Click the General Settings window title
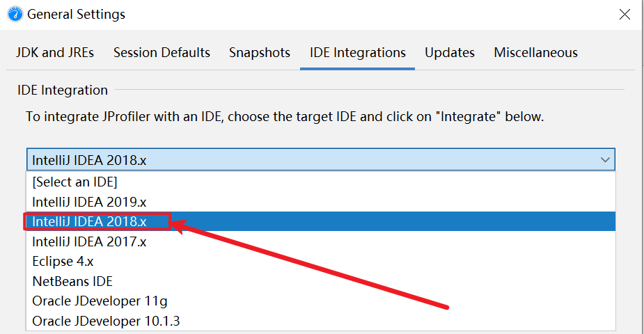 coord(77,14)
